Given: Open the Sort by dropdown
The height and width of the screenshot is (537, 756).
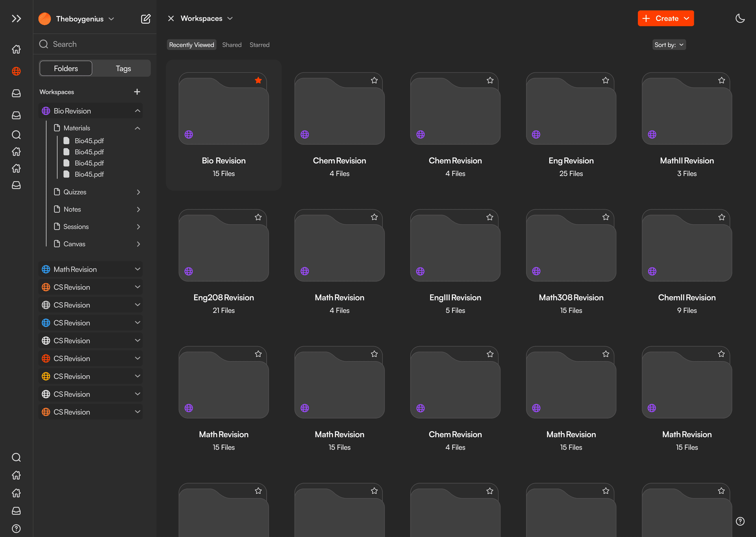Looking at the screenshot, I should click(669, 45).
